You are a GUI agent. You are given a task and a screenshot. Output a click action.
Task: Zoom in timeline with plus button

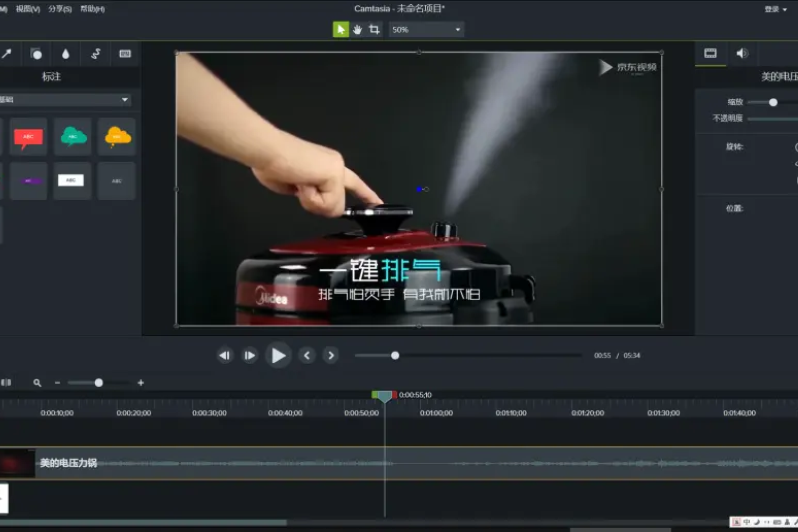(x=140, y=383)
